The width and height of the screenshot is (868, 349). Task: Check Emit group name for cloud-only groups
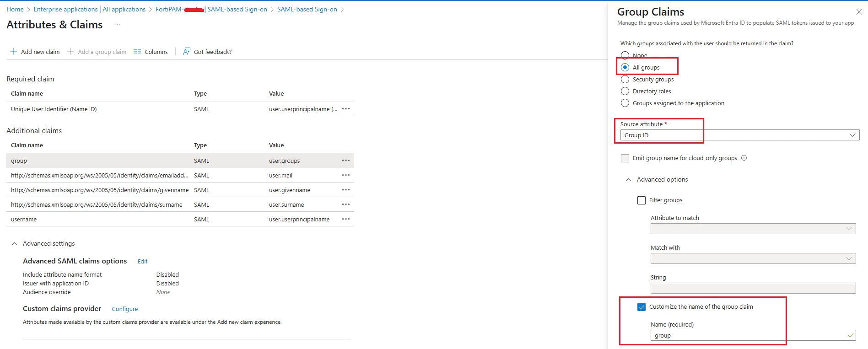(x=625, y=158)
